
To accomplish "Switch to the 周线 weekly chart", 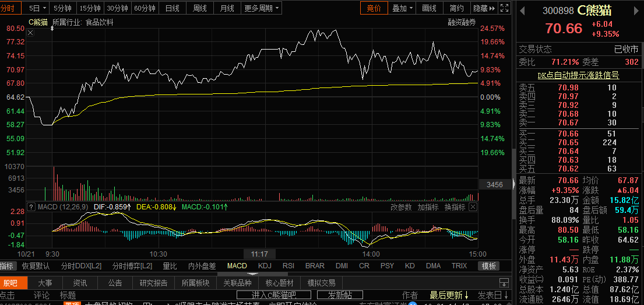I will (199, 8).
